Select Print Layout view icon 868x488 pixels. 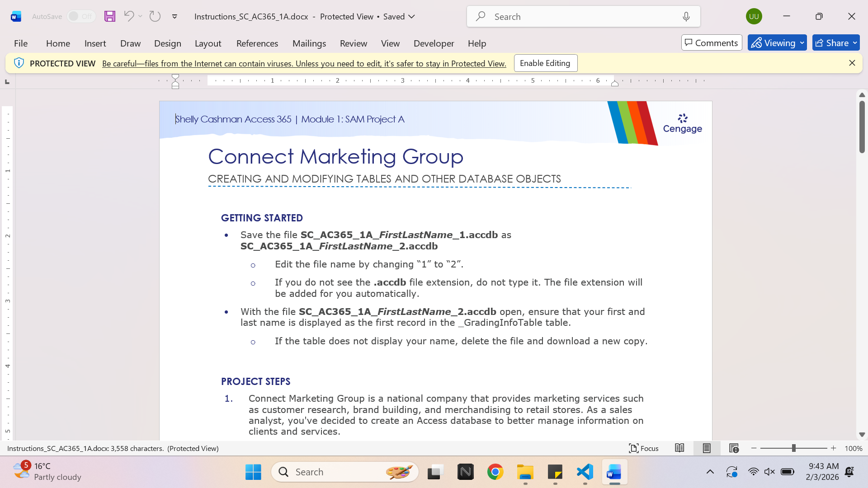coord(707,448)
